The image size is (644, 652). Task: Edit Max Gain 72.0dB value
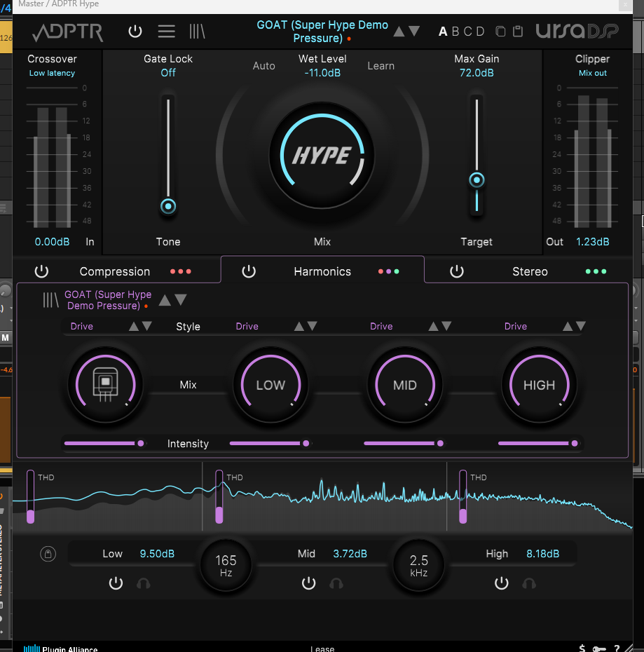[x=477, y=73]
